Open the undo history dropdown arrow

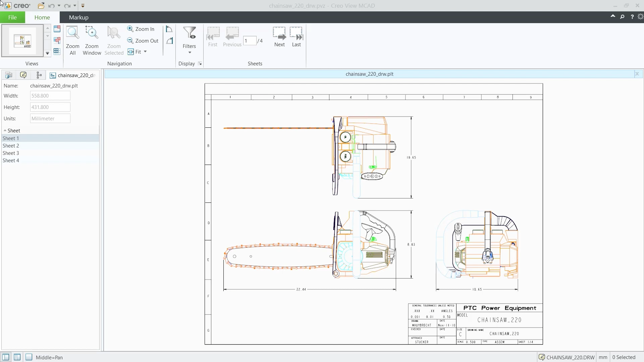click(x=59, y=6)
